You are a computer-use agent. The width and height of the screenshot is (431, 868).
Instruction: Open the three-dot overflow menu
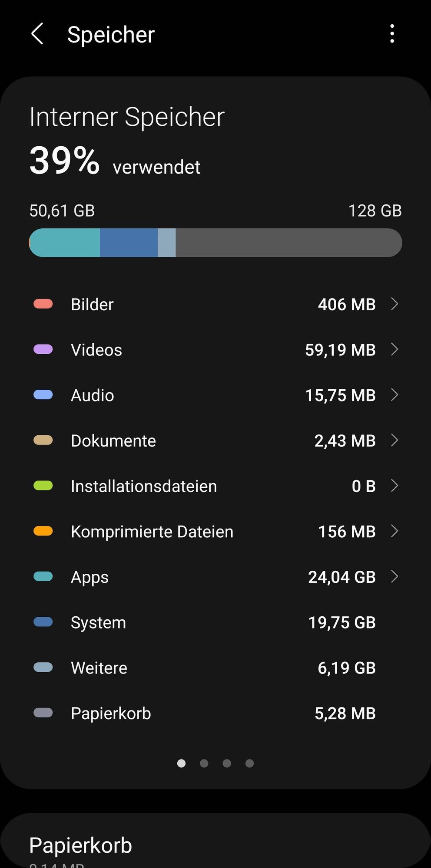pos(392,34)
